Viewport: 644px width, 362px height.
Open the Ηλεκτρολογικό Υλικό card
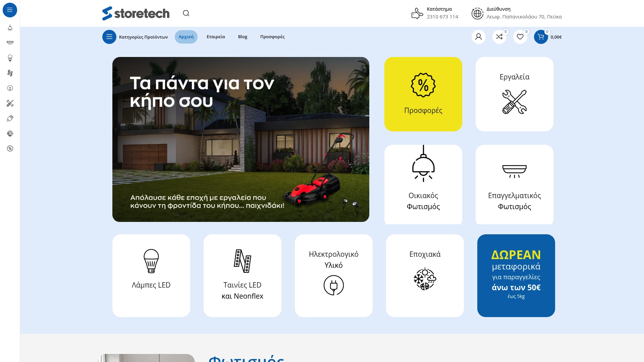coord(334,276)
